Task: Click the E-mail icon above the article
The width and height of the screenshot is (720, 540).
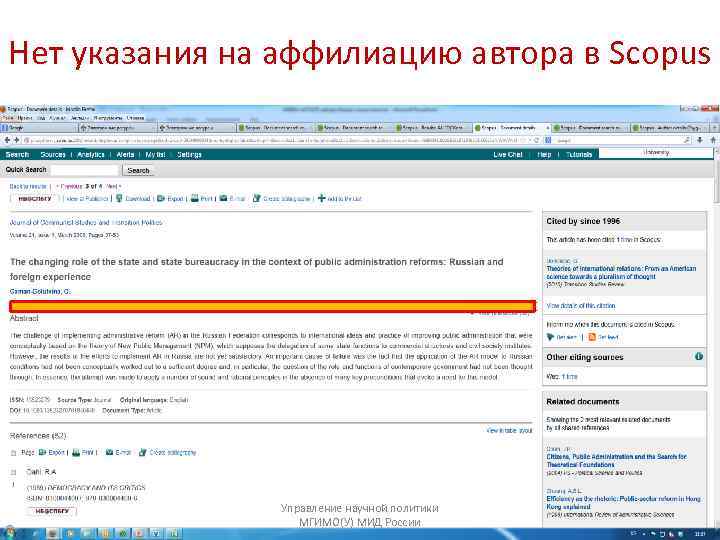Action: (224, 198)
